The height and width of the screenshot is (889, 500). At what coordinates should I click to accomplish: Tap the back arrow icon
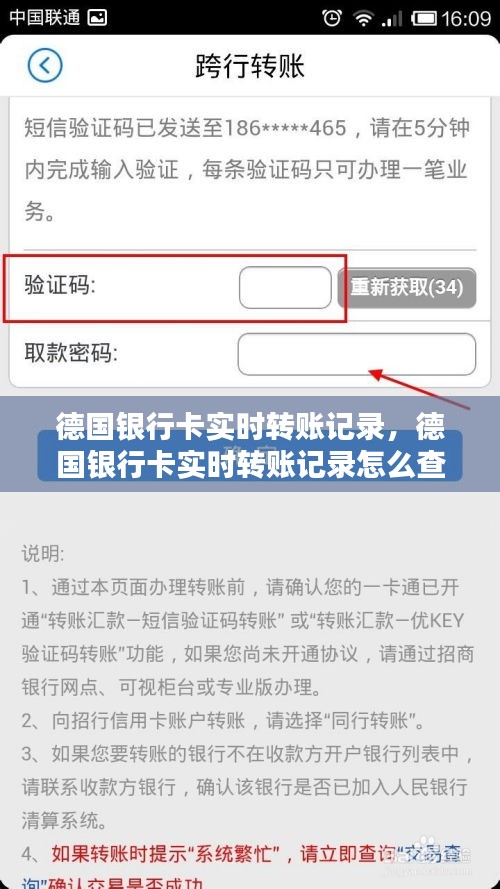coord(45,66)
